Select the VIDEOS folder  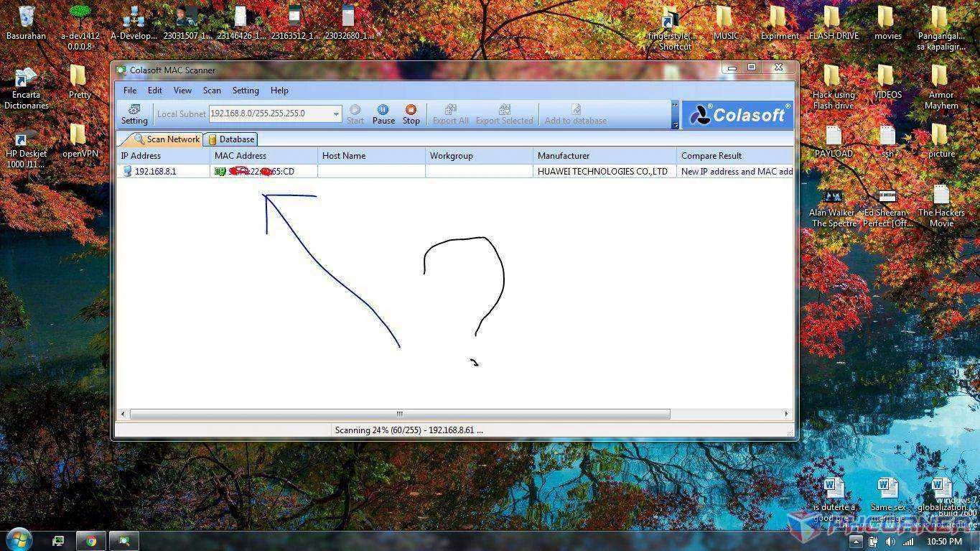(x=887, y=82)
